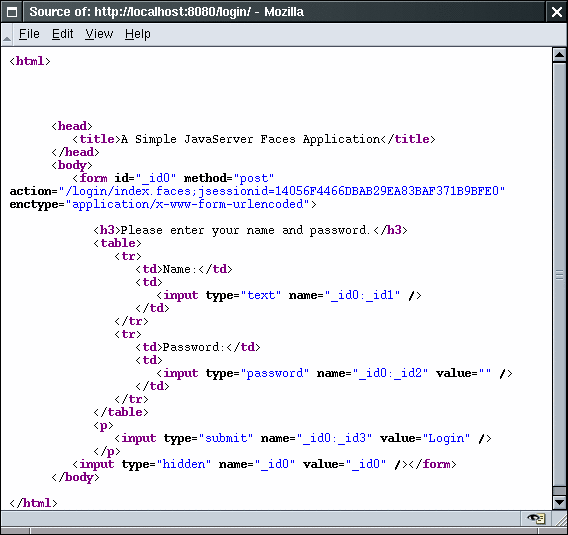
Task: Click the eye-and-page icon in status bar
Action: (536, 518)
